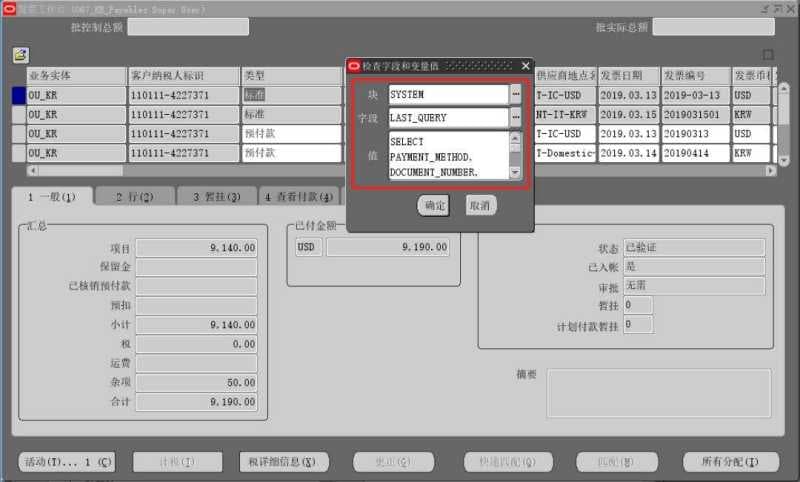Open the list of values for the 字段 field
The width and height of the screenshot is (800, 482).
point(516,118)
